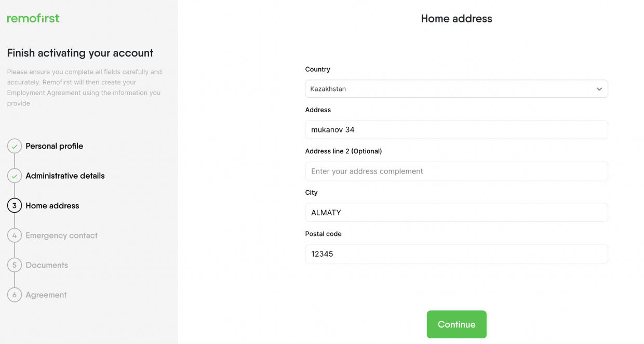Click the Personal profile checkmark circle
The height and width of the screenshot is (344, 644).
click(15, 146)
